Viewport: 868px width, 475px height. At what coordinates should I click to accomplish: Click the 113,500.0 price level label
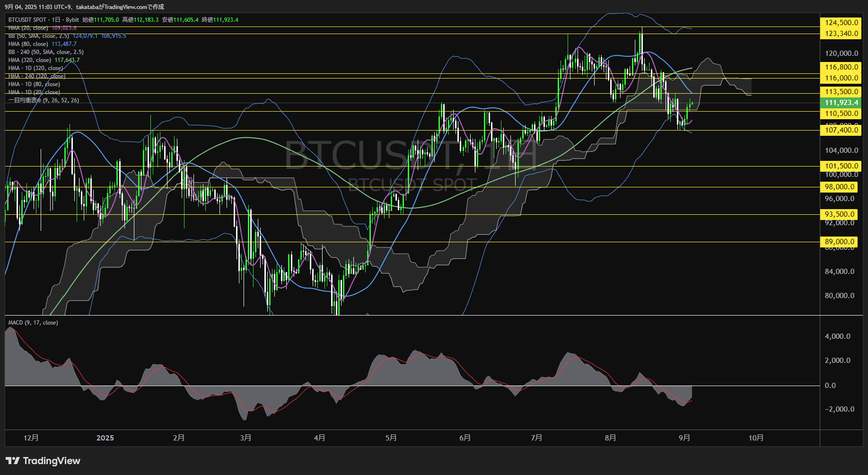(841, 92)
